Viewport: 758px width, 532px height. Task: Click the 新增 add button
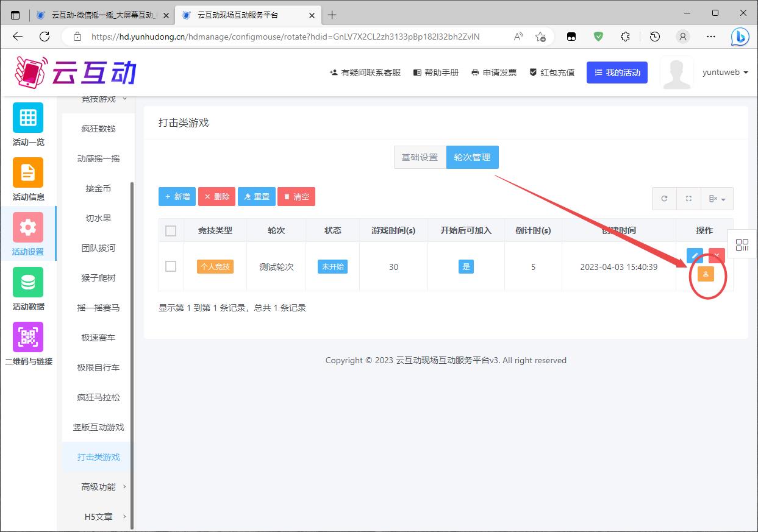[177, 196]
